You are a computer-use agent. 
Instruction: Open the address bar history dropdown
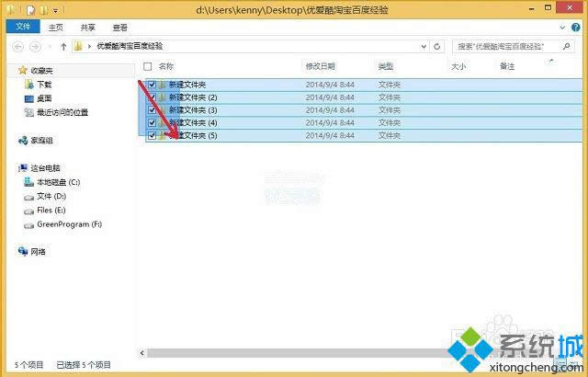424,46
